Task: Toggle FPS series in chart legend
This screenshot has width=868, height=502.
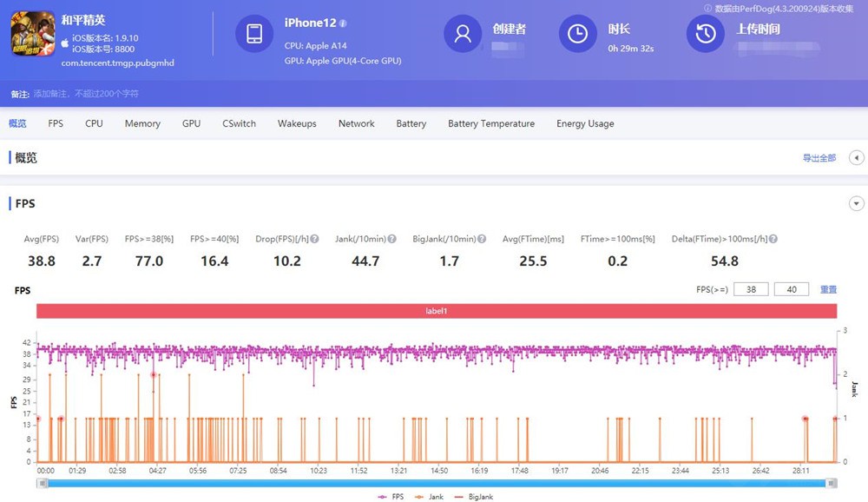Action: (391, 497)
